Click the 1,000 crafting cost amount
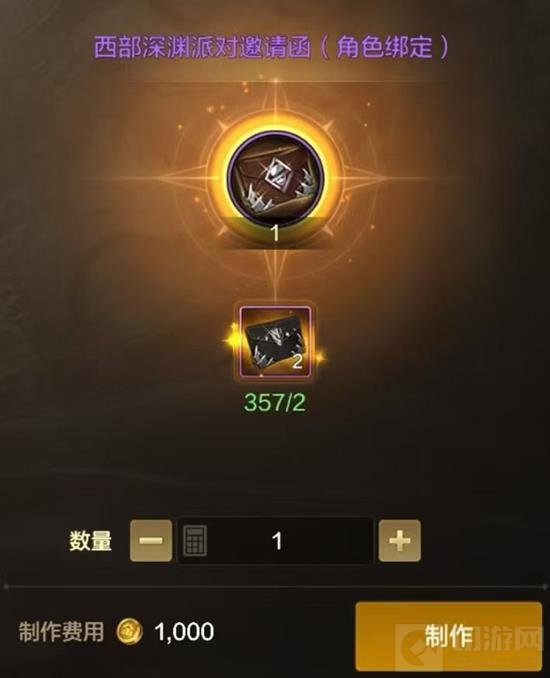Image resolution: width=550 pixels, height=678 pixels. tap(184, 632)
